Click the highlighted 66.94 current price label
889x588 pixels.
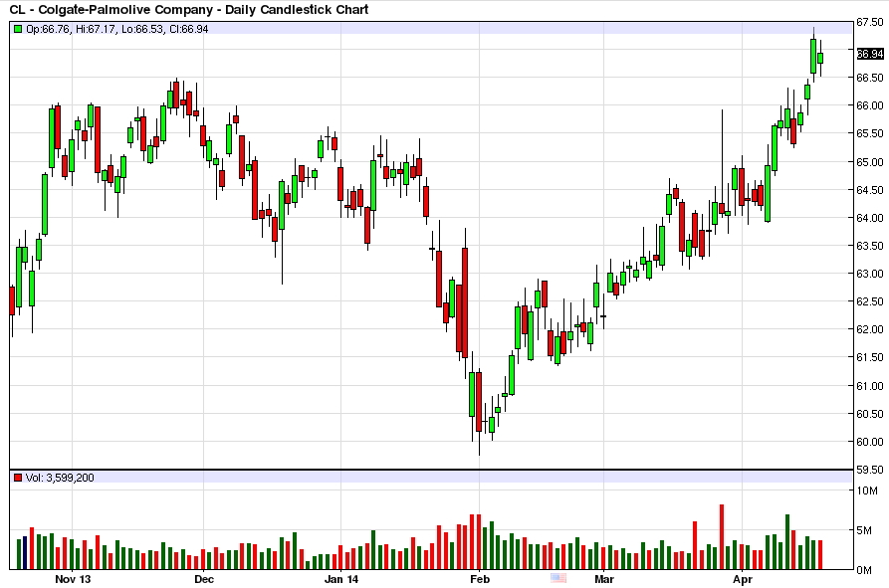(870, 54)
